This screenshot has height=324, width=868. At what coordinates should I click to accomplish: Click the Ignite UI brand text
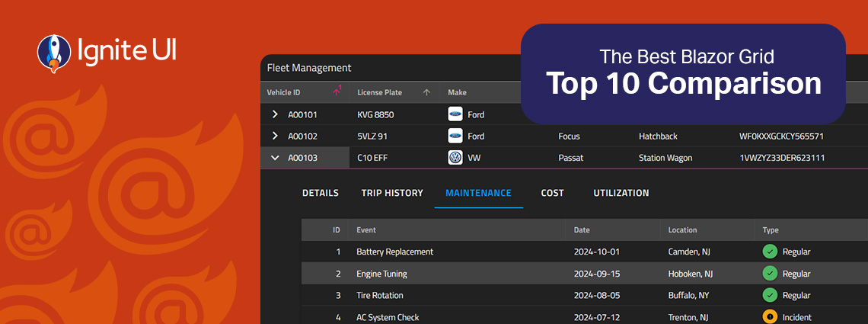[126, 52]
